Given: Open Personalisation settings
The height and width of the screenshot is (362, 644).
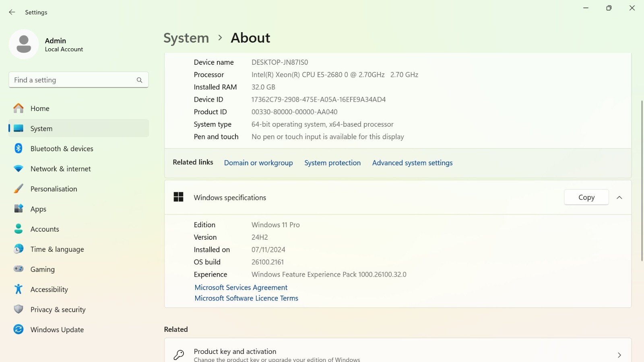Looking at the screenshot, I should point(78,189).
